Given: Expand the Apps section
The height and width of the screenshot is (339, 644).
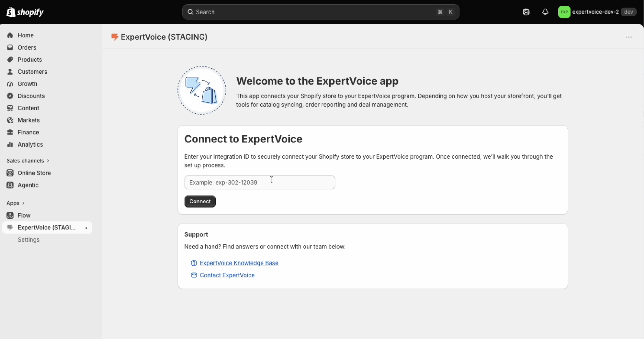Looking at the screenshot, I should 15,203.
